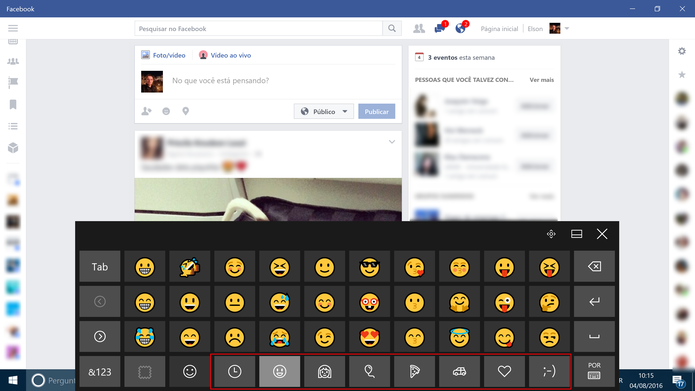Screen dimensions: 695x391
Task: Open friend requests icon in the header
Action: pos(418,28)
